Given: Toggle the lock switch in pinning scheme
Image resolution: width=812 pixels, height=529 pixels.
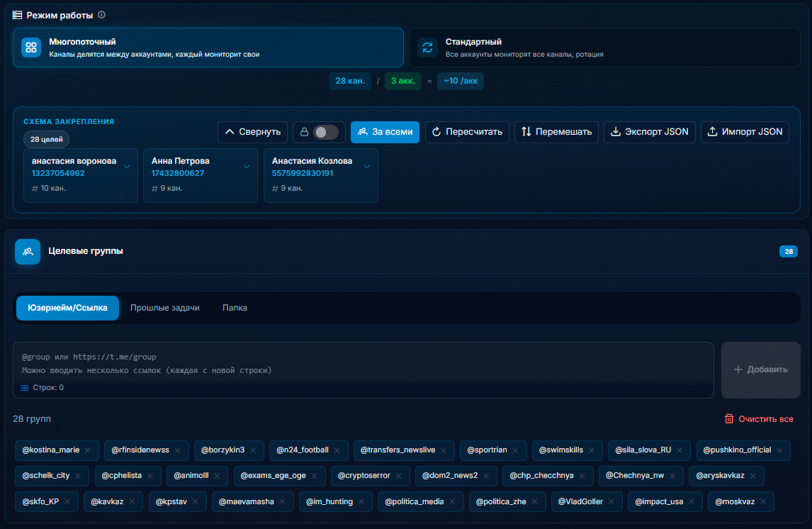Looking at the screenshot, I should pyautogui.click(x=326, y=132).
